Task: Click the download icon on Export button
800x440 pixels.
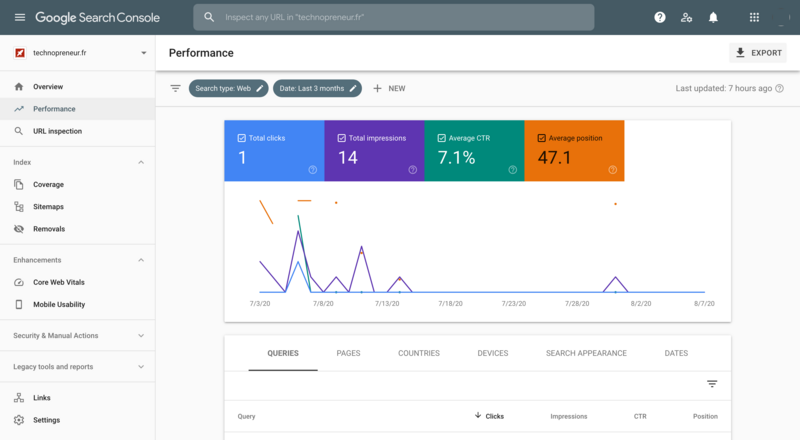Action: tap(740, 53)
